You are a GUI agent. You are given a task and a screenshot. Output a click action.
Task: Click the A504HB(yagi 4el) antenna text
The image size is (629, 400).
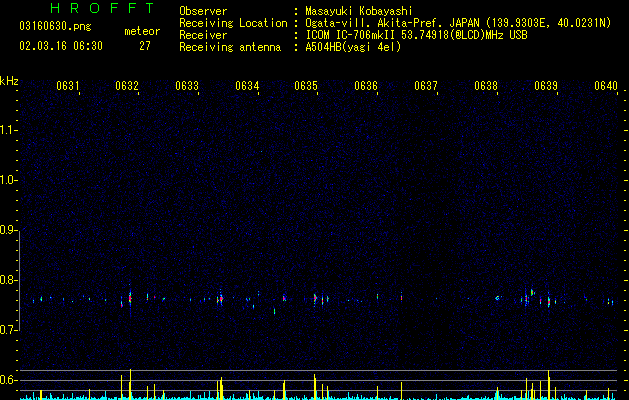pos(353,47)
